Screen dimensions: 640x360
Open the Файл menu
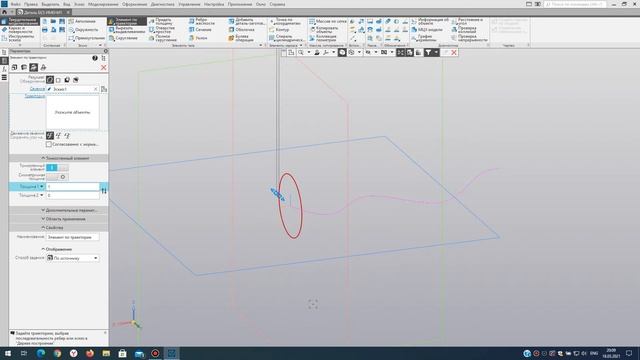point(16,4)
